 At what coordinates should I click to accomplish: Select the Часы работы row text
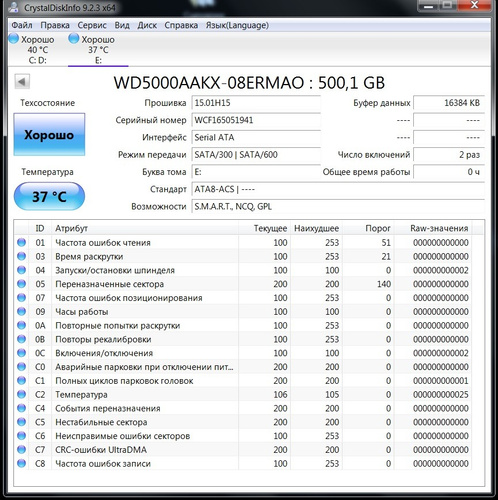click(x=82, y=312)
